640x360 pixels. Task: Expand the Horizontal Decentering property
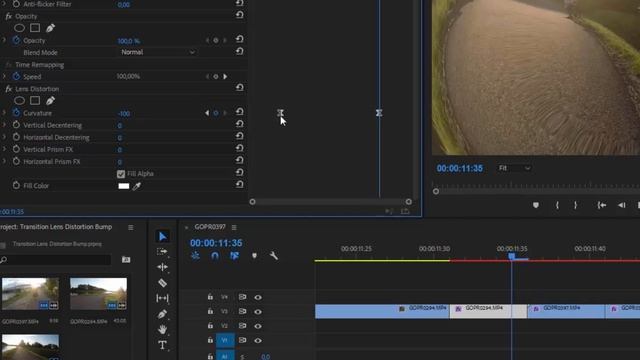click(x=4, y=137)
